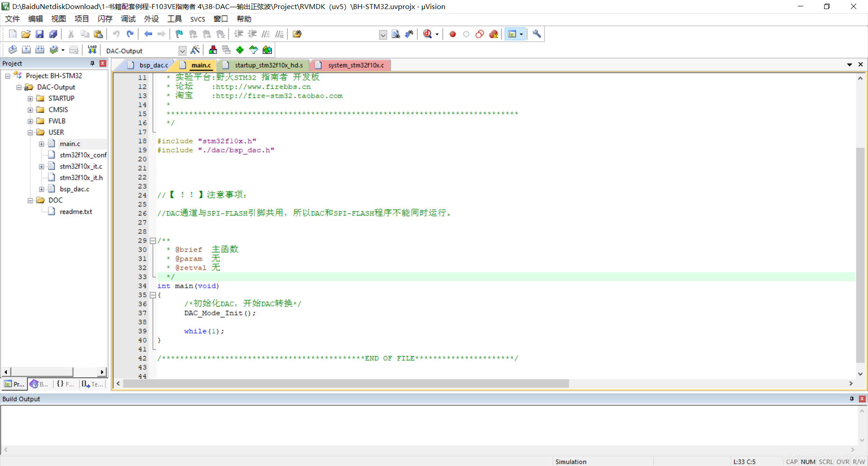Open Options for Target magic wand icon
868x466 pixels.
(195, 50)
